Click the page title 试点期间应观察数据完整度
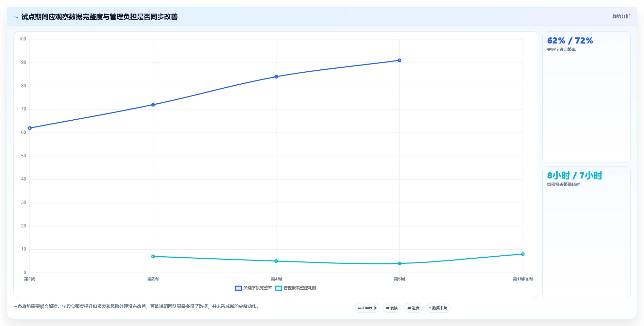Screen dimensions: 644x326 tap(99, 17)
